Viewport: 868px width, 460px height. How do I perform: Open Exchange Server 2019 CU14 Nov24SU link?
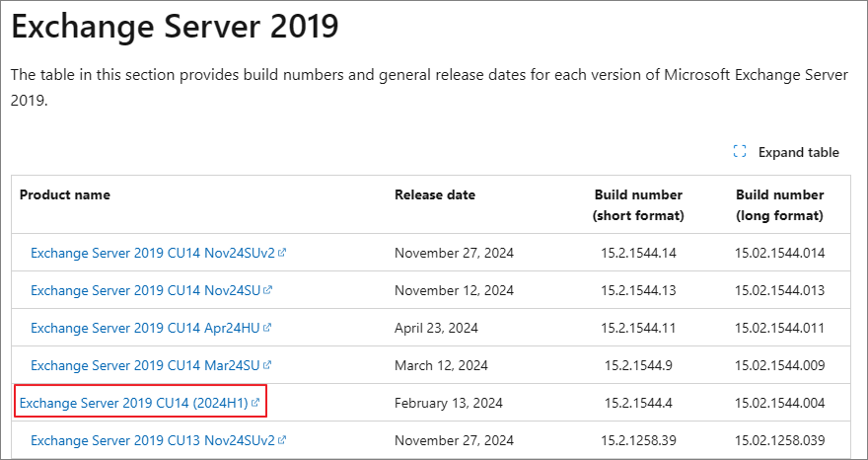click(151, 290)
